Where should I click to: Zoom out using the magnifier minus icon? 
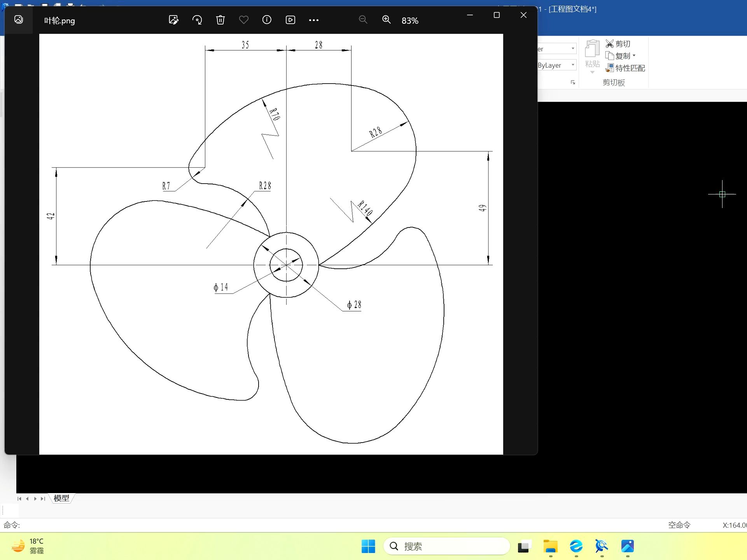(363, 20)
